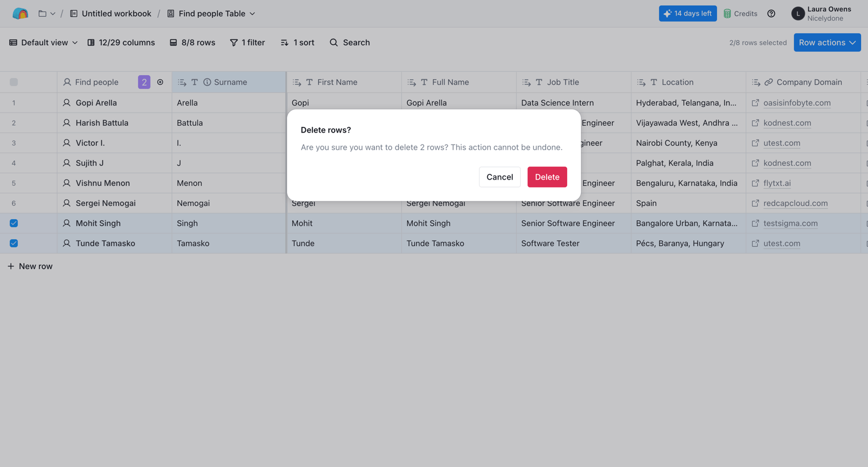Open the utest.com link in Victor I. row
This screenshot has width=868, height=467.
click(782, 143)
